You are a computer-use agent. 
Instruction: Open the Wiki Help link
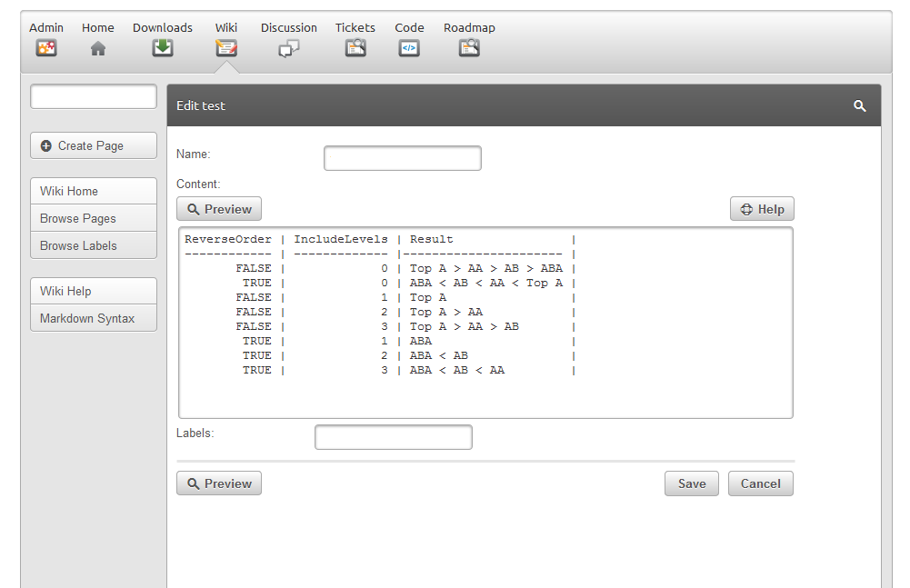click(94, 291)
